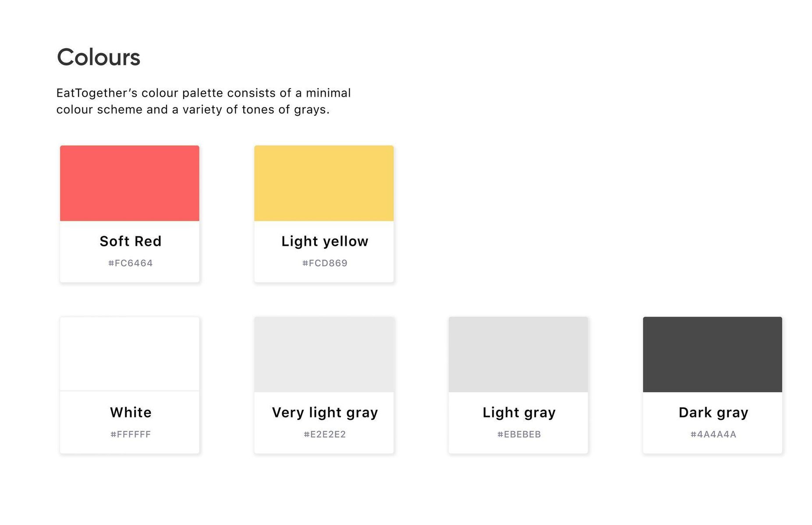Click the hex code #E2E2E2
This screenshot has width=812, height=525.
[325, 434]
